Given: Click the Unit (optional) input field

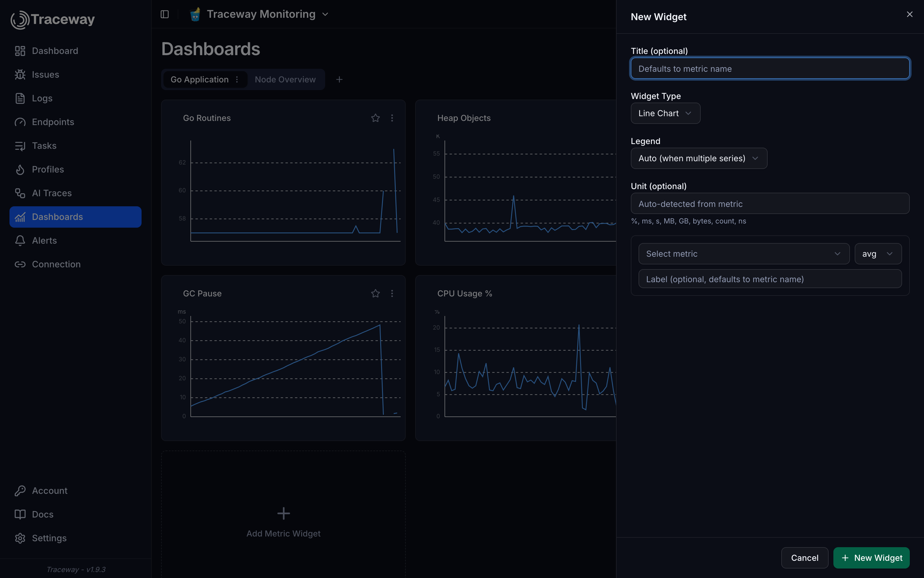Looking at the screenshot, I should [770, 203].
